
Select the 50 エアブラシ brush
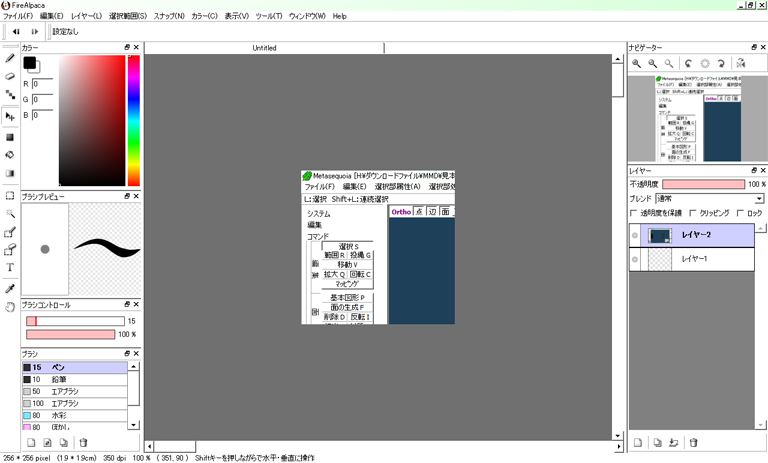pos(75,391)
